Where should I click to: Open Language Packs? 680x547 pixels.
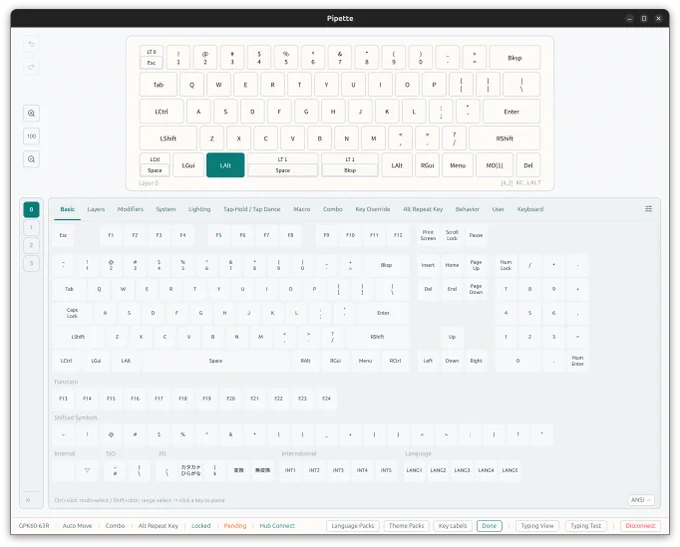coord(353,526)
